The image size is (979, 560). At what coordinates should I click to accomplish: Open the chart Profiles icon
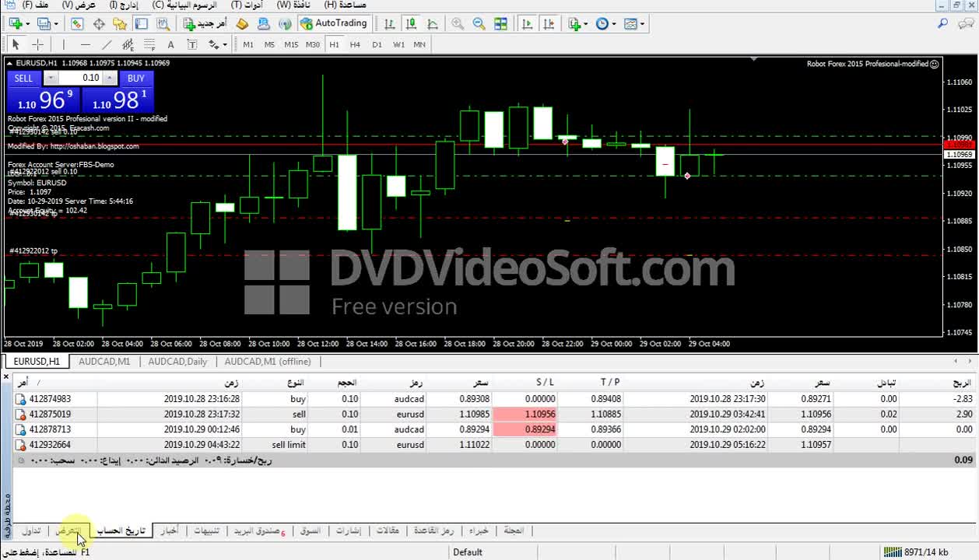click(x=44, y=24)
